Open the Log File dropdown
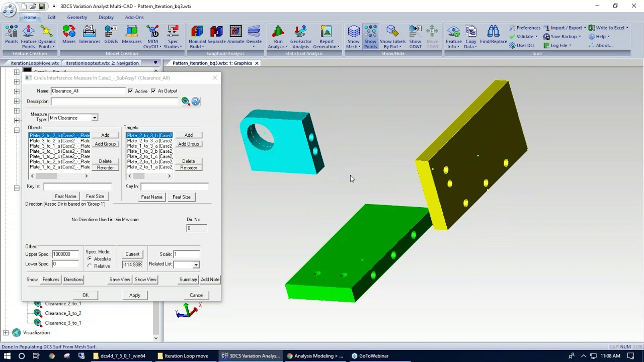644x362 pixels. coord(557,45)
